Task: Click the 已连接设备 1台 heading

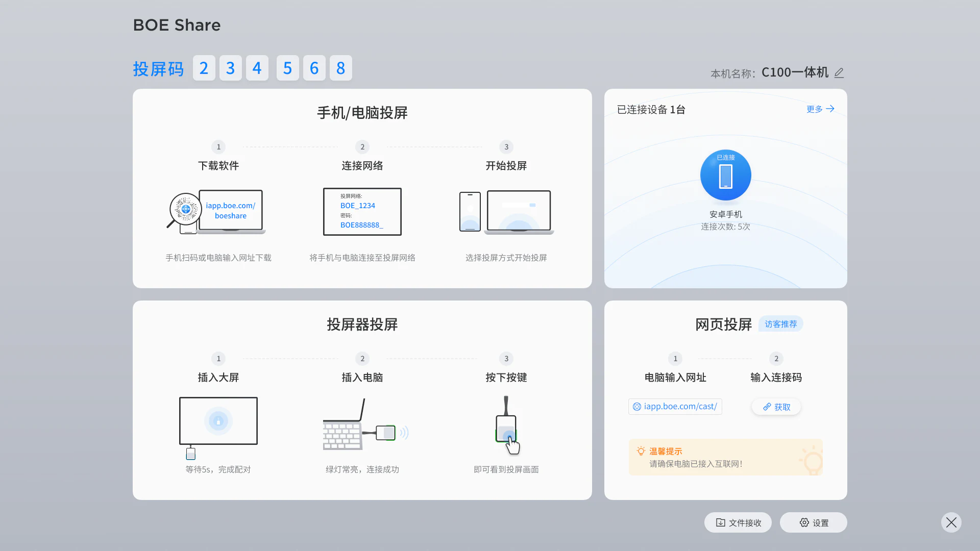Action: pos(651,110)
